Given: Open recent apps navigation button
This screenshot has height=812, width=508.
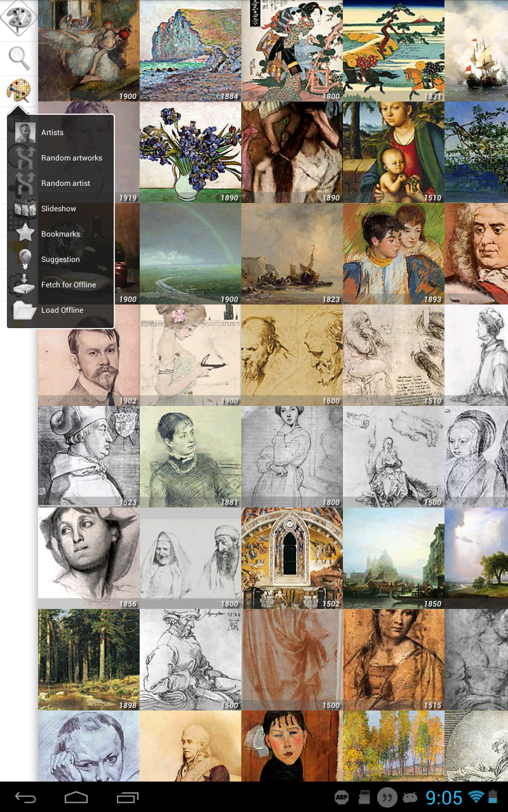Looking at the screenshot, I should (x=127, y=797).
